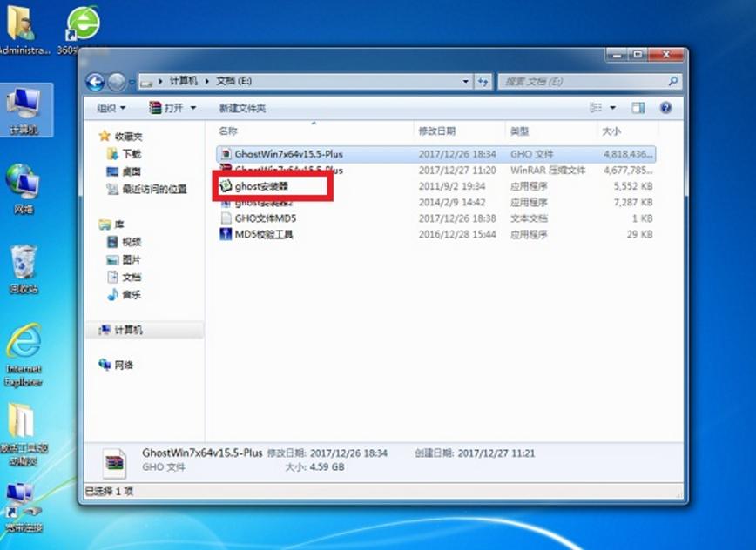Image resolution: width=756 pixels, height=550 pixels.
Task: Toggle the preview pane in Explorer
Action: tap(637, 108)
